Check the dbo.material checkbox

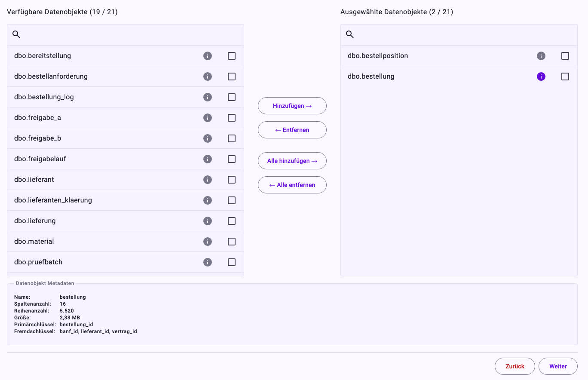(232, 242)
